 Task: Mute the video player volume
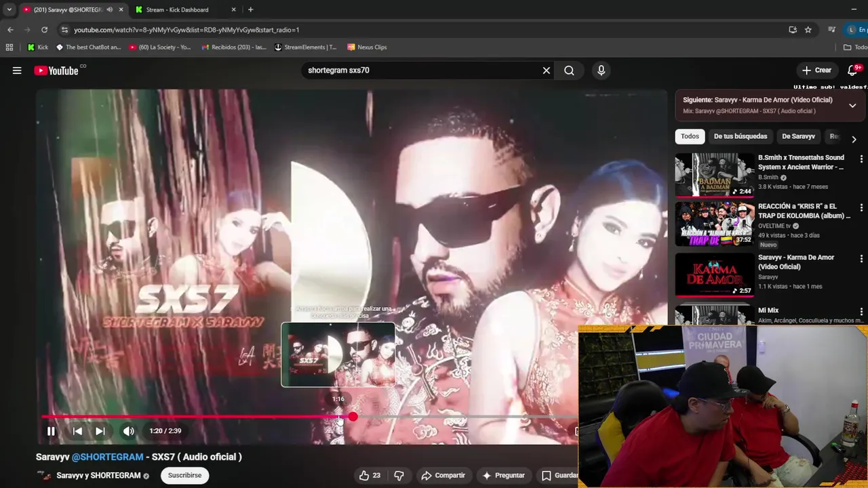128,431
